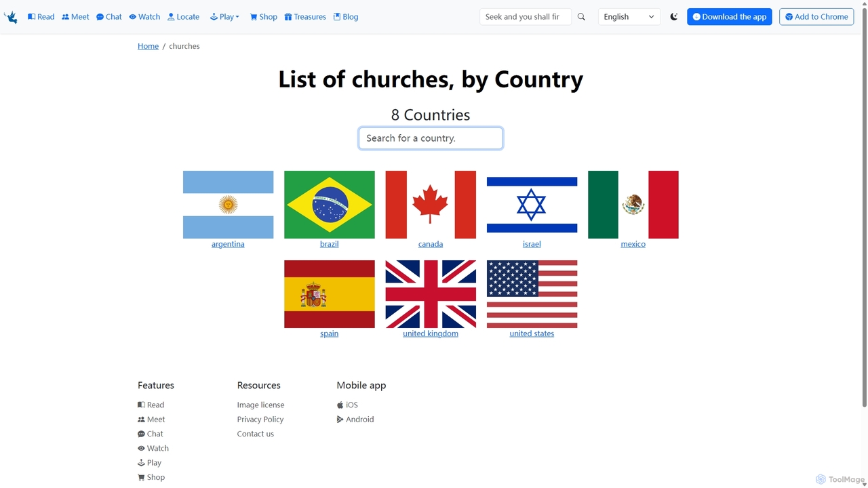This screenshot has width=868, height=488.
Task: Open the Locate nav item
Action: [184, 17]
